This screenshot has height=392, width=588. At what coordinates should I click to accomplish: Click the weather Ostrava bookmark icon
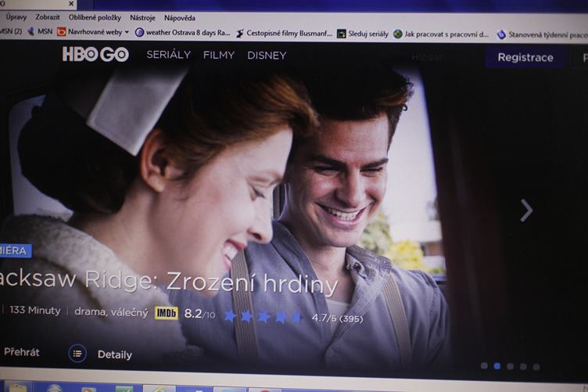(139, 32)
